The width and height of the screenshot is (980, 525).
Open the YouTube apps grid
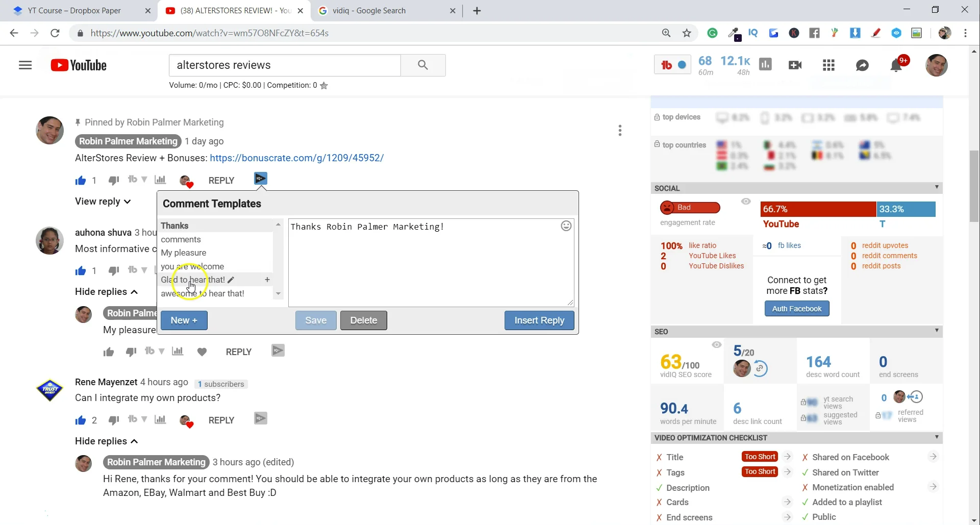coord(828,65)
